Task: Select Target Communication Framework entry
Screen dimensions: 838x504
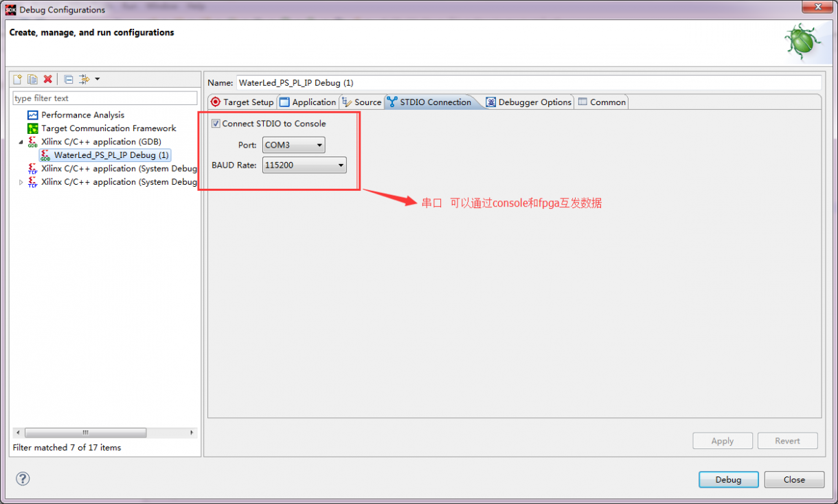Action: coord(109,128)
